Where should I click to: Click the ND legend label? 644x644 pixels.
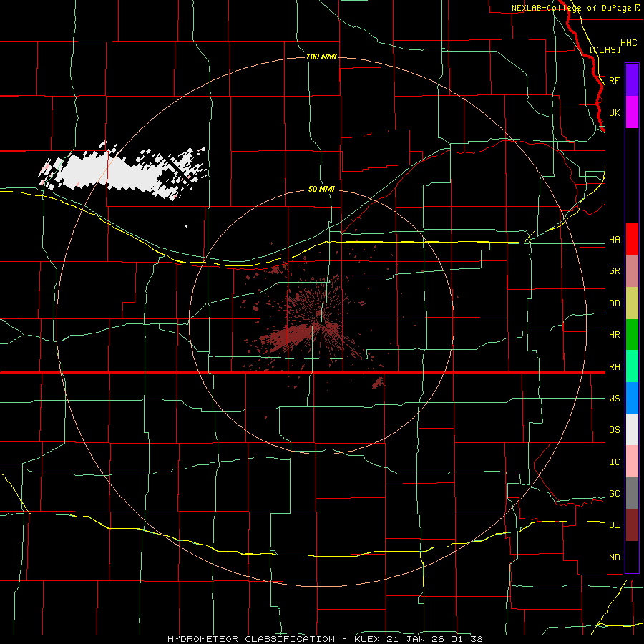click(614, 557)
